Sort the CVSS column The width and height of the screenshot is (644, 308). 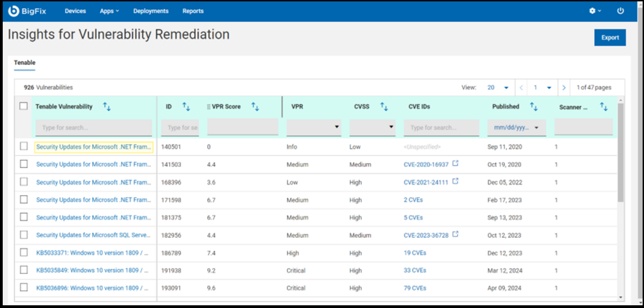[x=385, y=106]
